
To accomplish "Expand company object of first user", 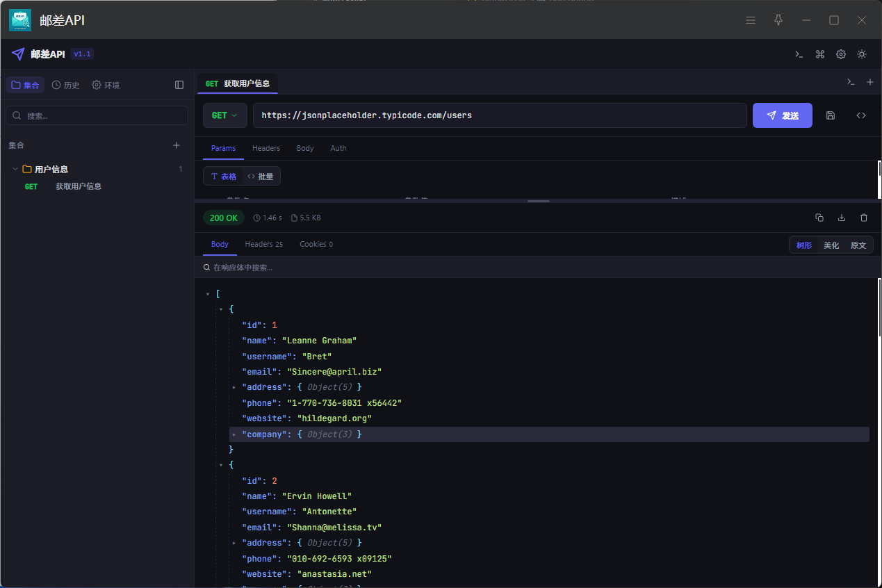I will (x=234, y=434).
